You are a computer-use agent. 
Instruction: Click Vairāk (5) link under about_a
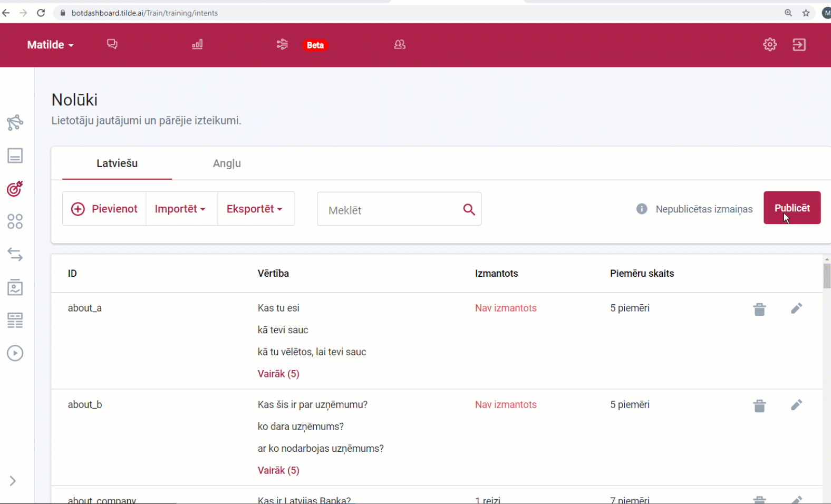click(278, 374)
